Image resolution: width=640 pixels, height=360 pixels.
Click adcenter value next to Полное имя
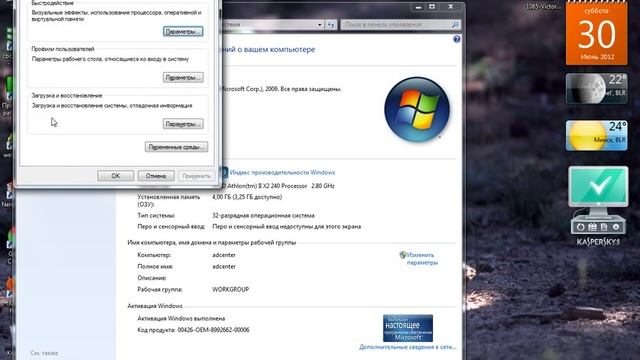pyautogui.click(x=224, y=267)
